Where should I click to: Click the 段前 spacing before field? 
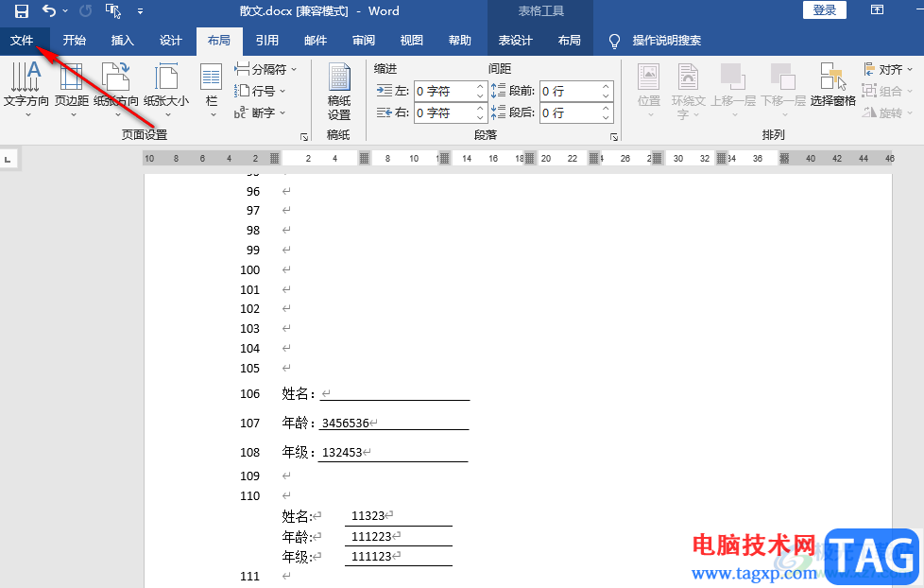point(570,91)
